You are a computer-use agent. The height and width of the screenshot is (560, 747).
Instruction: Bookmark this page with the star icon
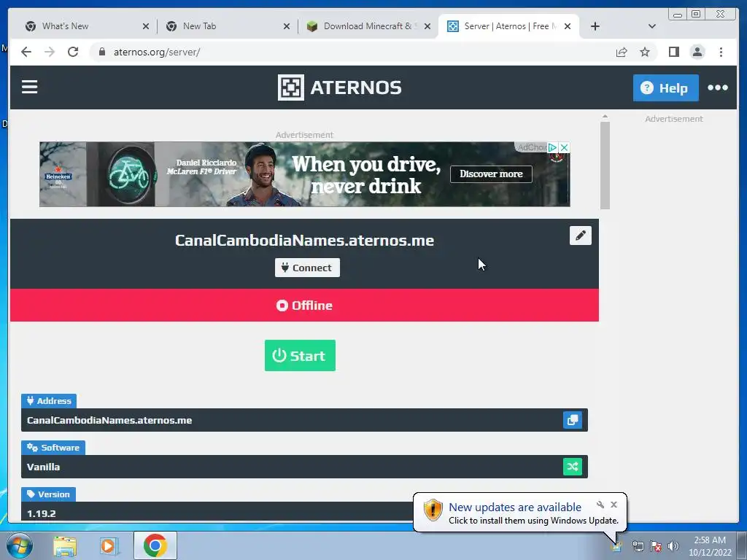pos(645,52)
